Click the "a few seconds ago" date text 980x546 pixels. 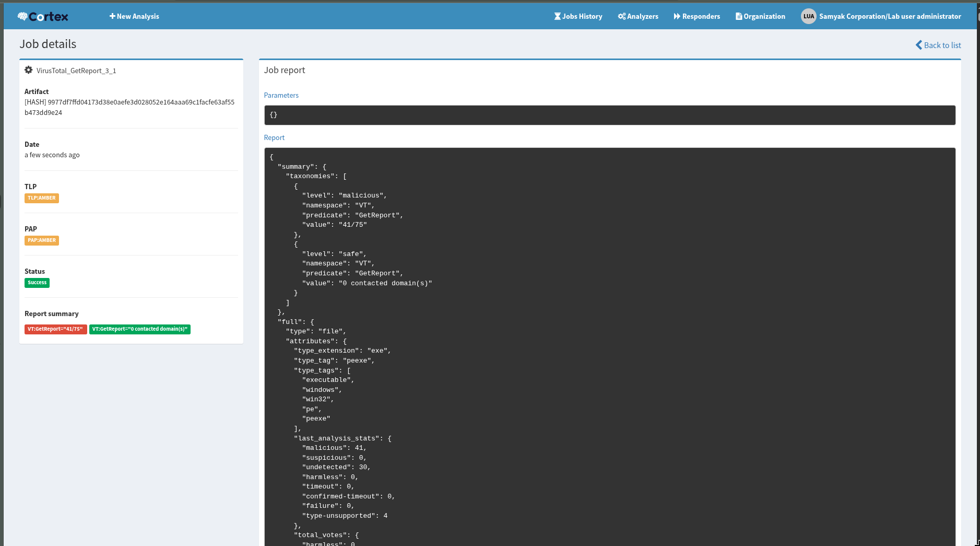point(52,155)
